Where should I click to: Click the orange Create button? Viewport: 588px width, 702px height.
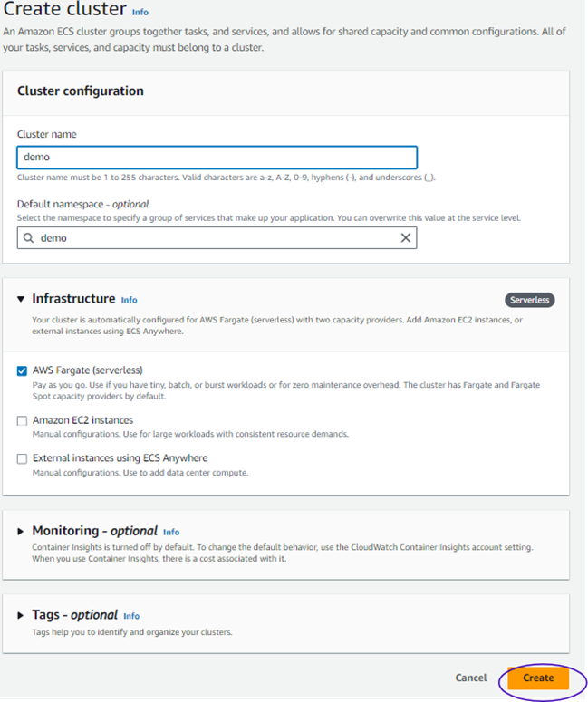[x=538, y=678]
